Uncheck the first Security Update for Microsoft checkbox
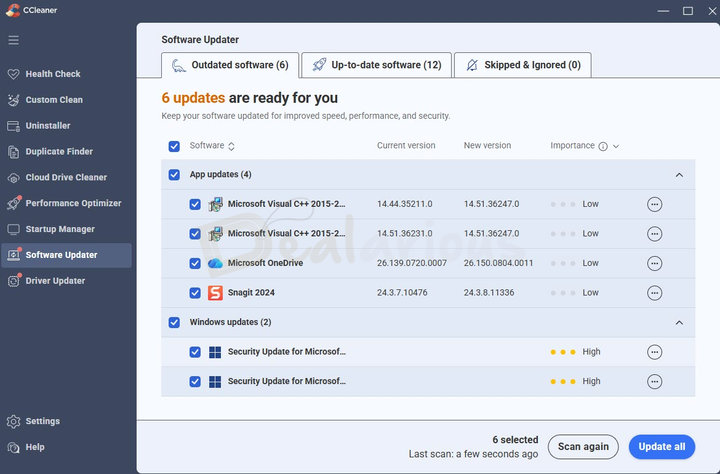720x474 pixels. (x=195, y=352)
